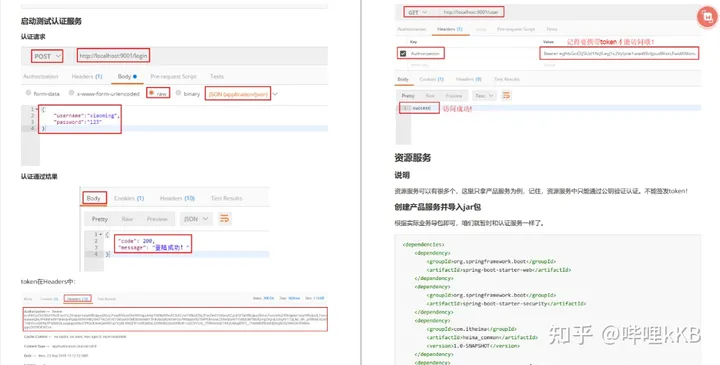Click the heima_common artifactId line

click(x=482, y=337)
